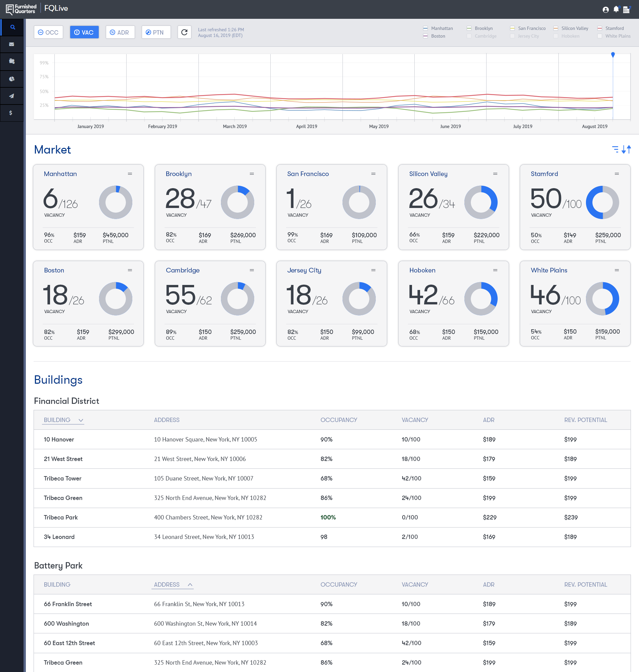Click the Silicon Valley vacancy donut chart
The width and height of the screenshot is (639, 672).
click(481, 202)
